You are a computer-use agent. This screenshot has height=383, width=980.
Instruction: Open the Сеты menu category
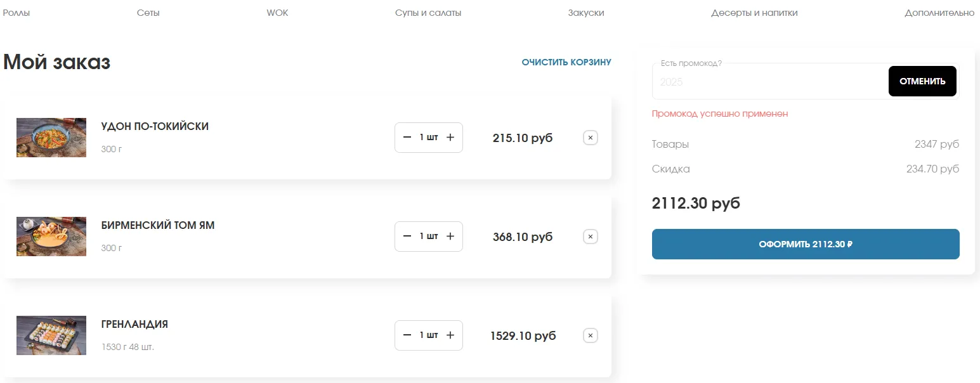pyautogui.click(x=148, y=13)
